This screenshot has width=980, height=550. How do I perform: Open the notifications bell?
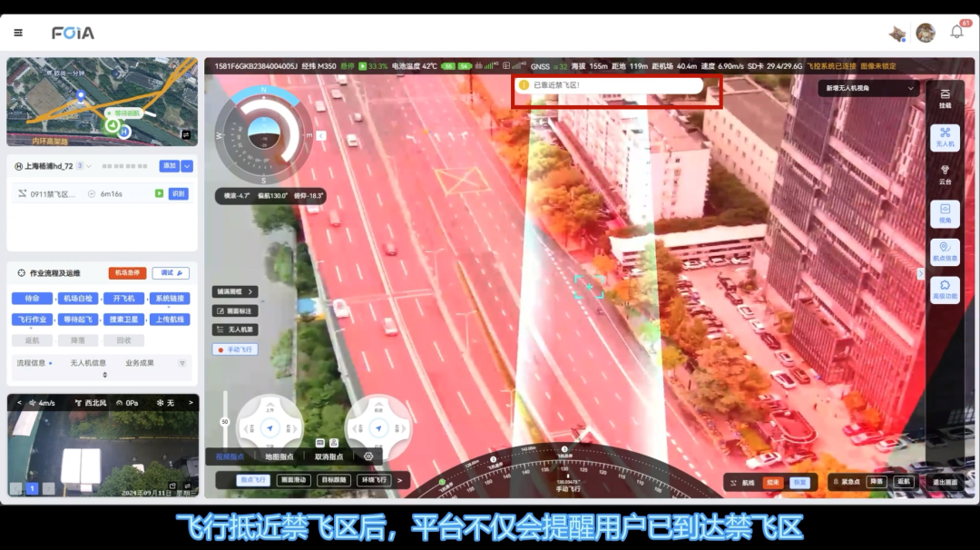point(956,32)
